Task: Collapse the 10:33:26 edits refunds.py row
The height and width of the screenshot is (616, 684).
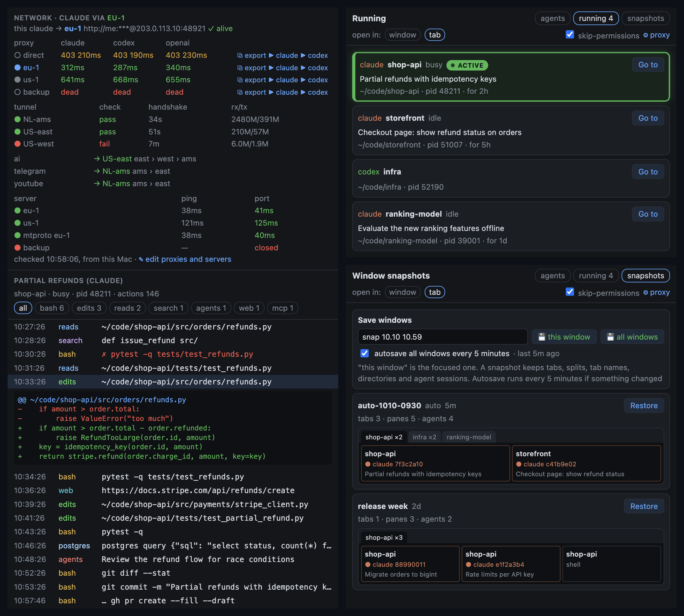Action: click(x=173, y=382)
